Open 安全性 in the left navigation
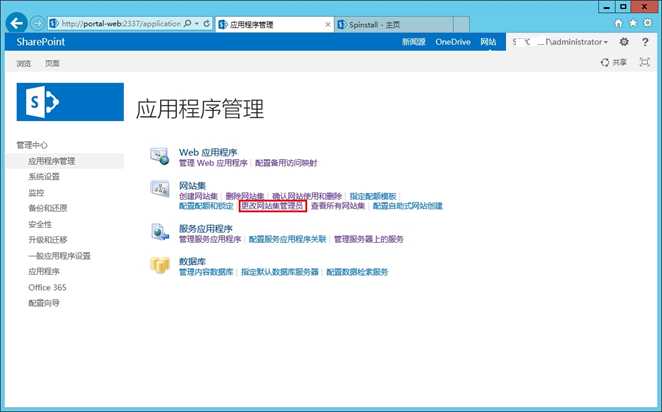 pyautogui.click(x=40, y=224)
